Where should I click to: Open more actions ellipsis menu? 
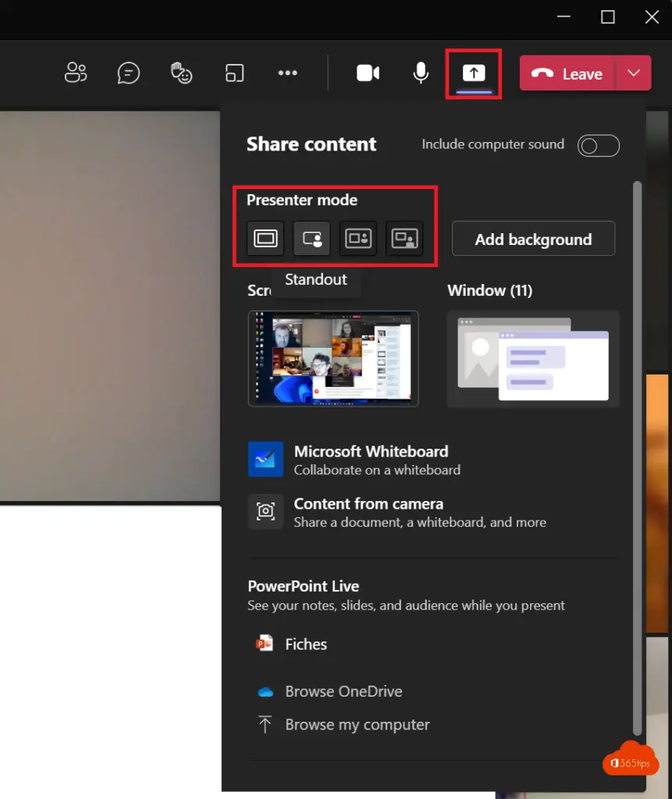click(x=287, y=73)
